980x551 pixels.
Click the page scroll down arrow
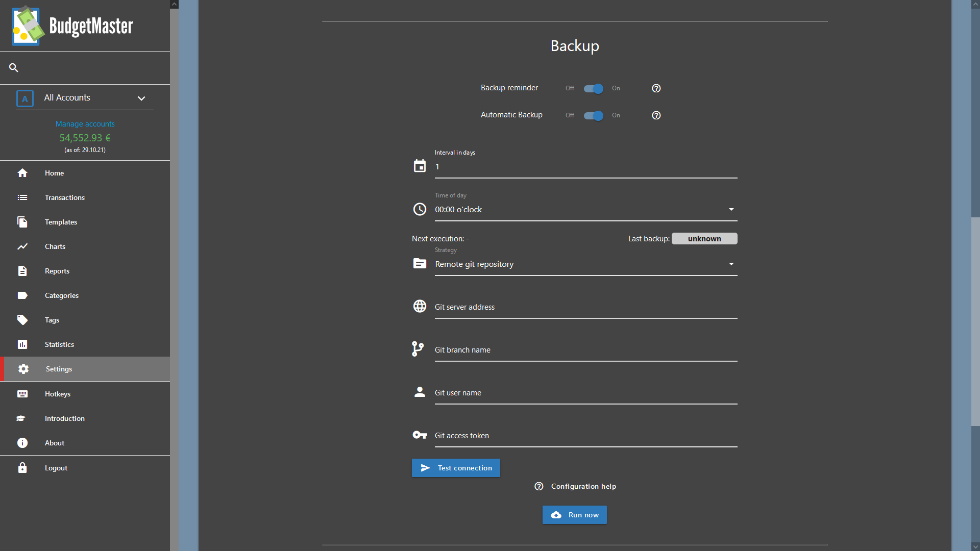(x=975, y=546)
